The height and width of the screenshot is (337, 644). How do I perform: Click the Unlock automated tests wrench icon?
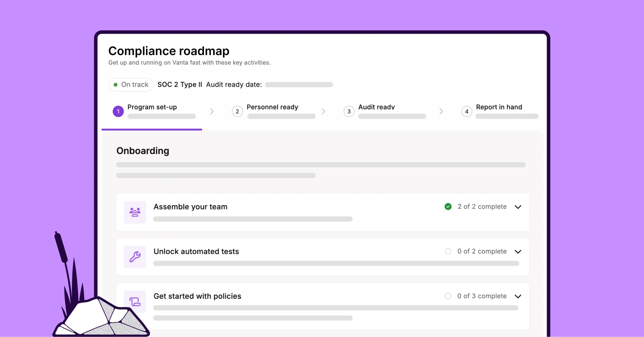pos(135,257)
